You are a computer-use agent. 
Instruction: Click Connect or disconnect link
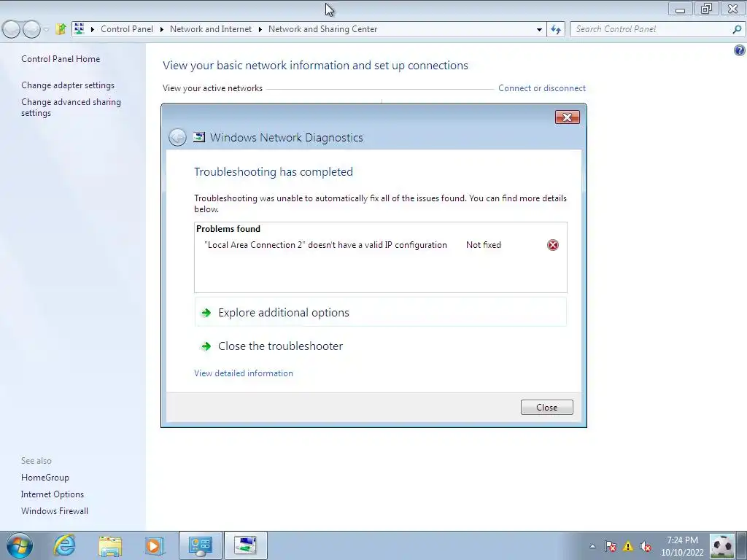point(542,88)
